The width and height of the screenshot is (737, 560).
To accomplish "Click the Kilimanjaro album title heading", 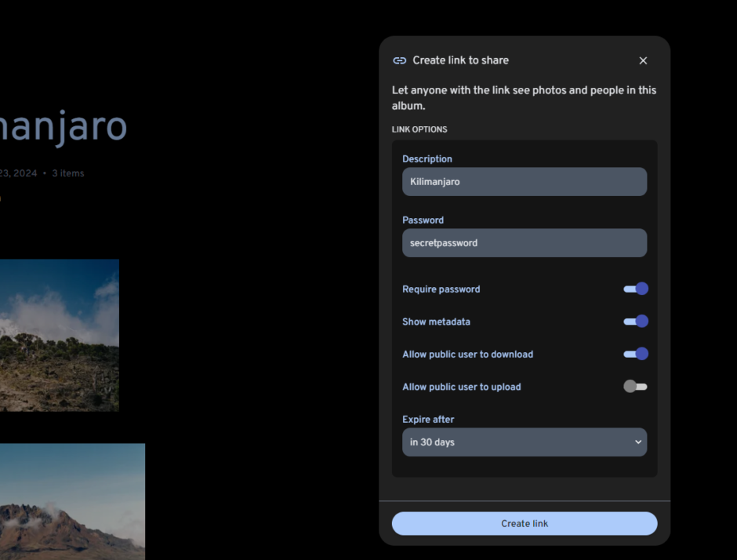I will (x=63, y=127).
